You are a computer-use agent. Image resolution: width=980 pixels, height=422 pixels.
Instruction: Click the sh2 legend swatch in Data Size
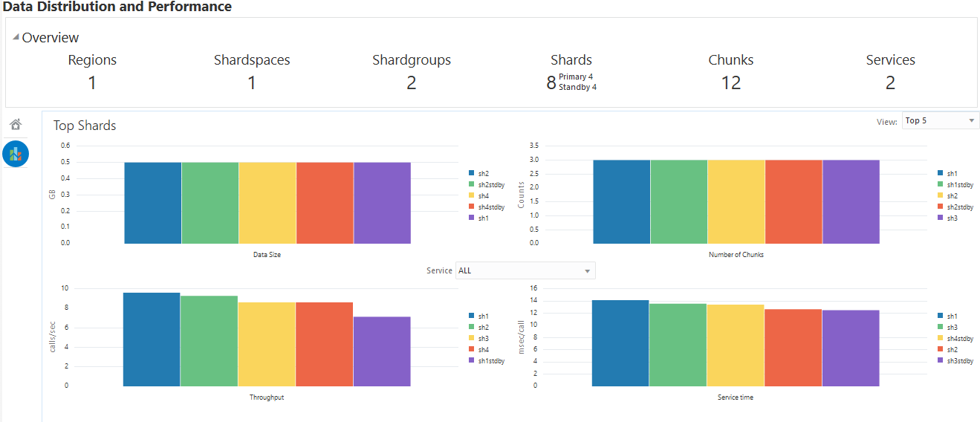[471, 172]
